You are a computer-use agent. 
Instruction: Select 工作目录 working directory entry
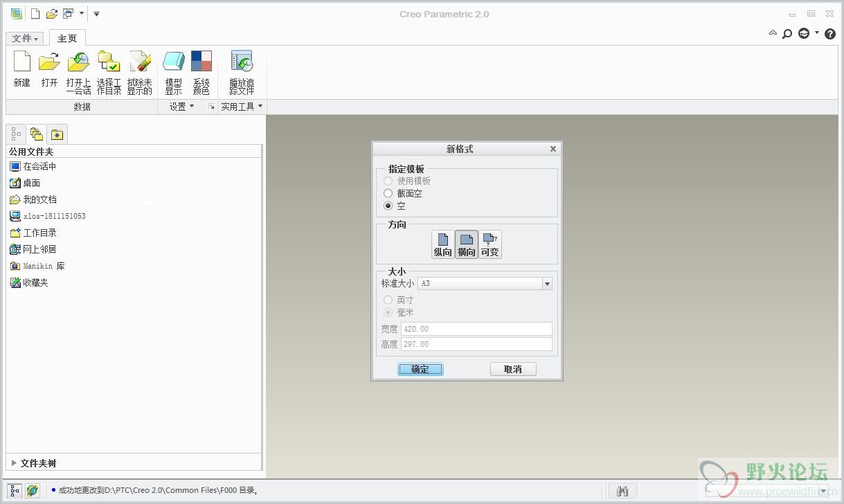[33, 233]
